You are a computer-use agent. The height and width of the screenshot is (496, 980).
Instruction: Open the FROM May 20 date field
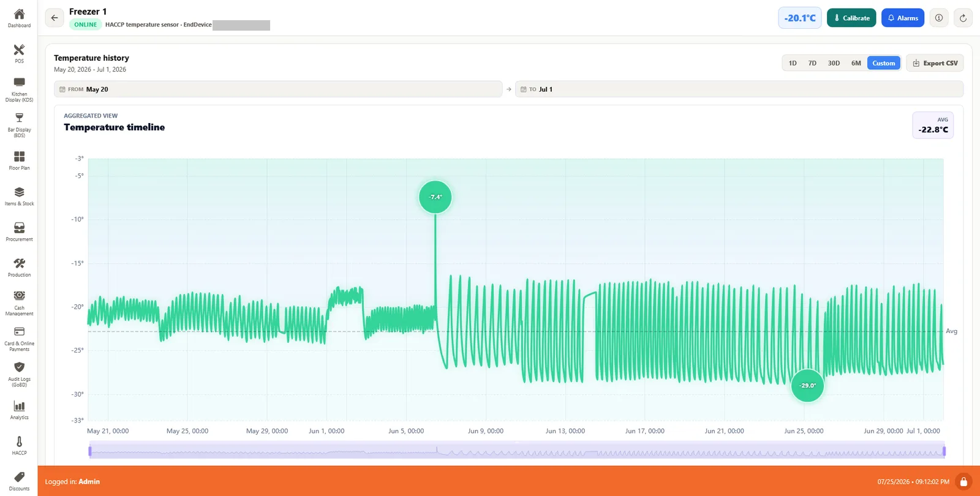278,89
